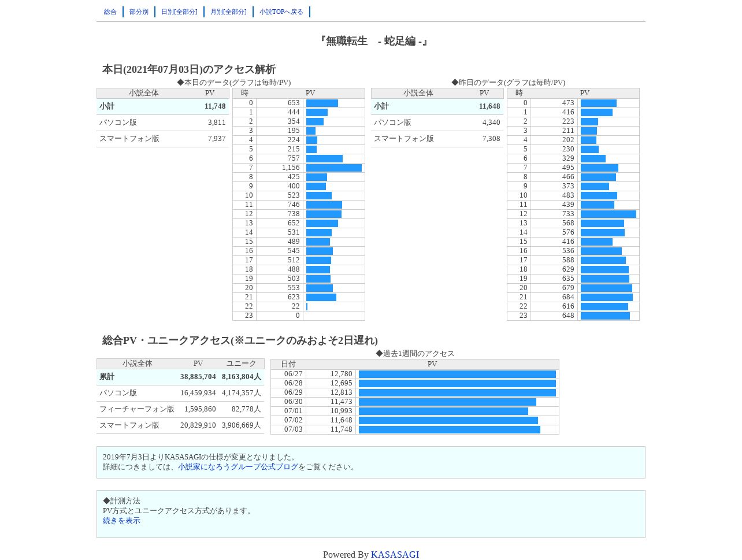This screenshot has width=742, height=560.
Task: Click フィーチャーフォン版 PV 1,595,860
Action: point(200,409)
